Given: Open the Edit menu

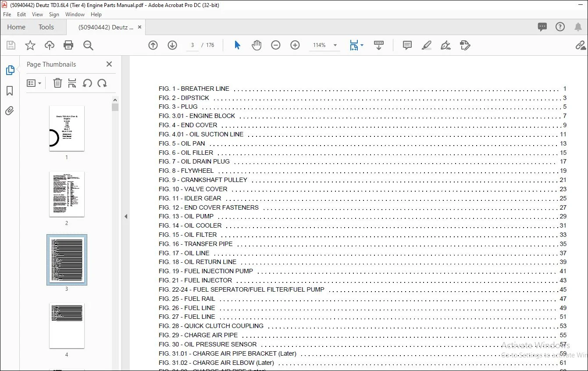Looking at the screenshot, I should [21, 14].
